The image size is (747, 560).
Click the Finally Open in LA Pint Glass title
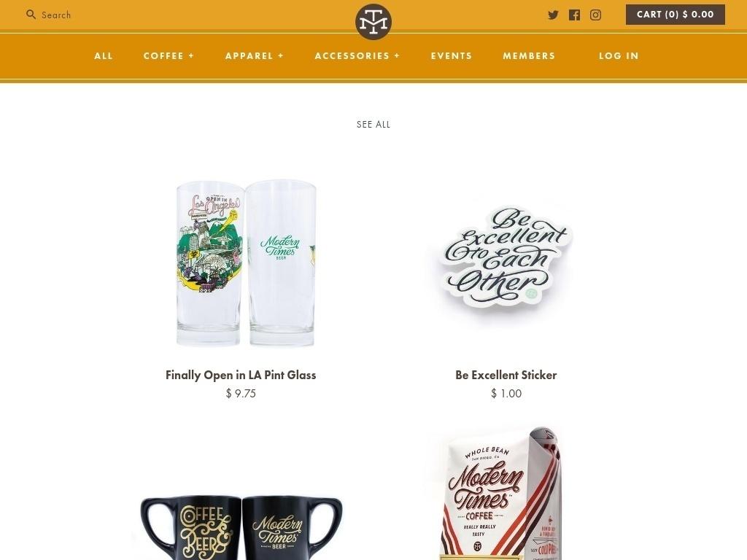point(241,375)
